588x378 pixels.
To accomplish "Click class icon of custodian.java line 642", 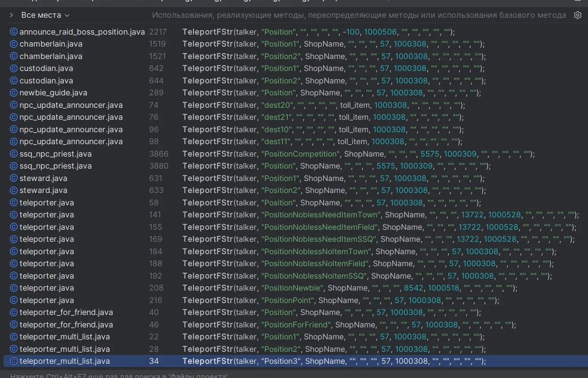I will [14, 68].
